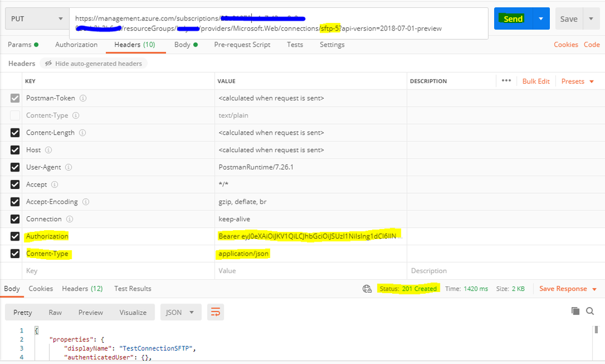Click the info icon beside Host

coord(48,150)
